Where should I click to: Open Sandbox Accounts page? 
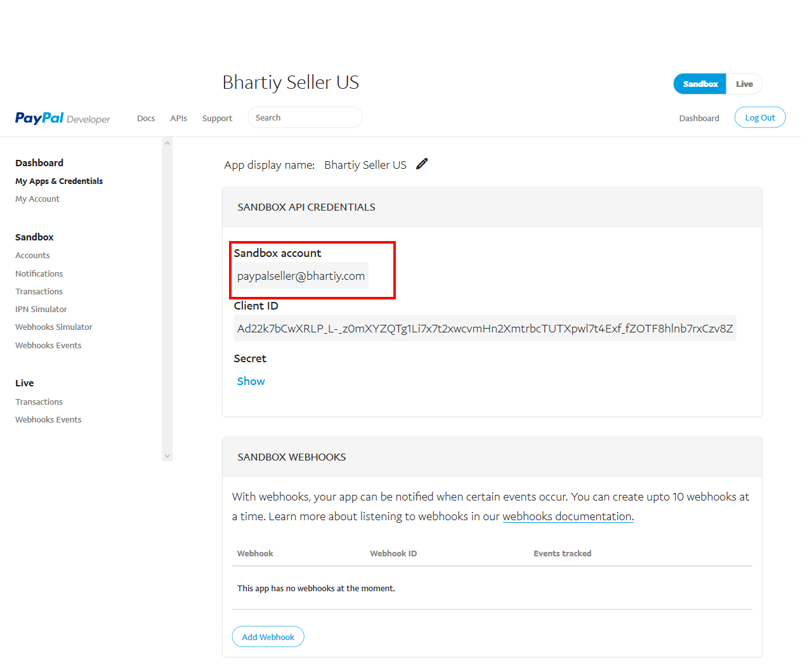[x=32, y=255]
